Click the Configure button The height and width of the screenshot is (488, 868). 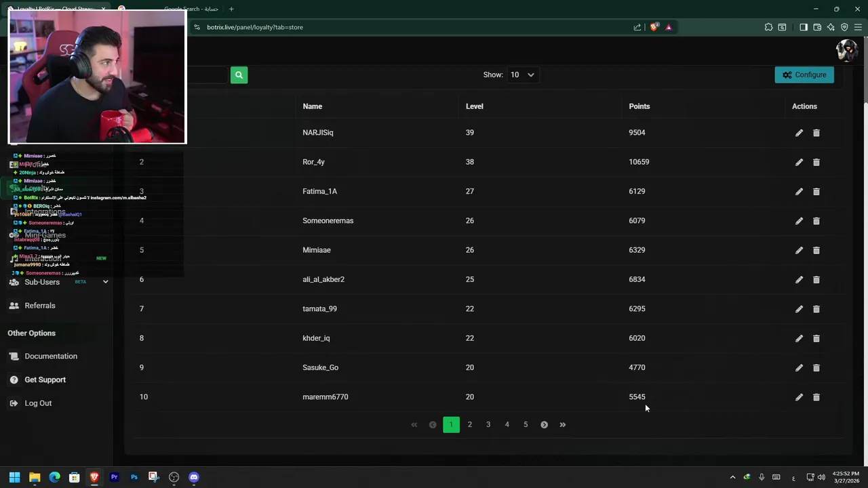(804, 75)
